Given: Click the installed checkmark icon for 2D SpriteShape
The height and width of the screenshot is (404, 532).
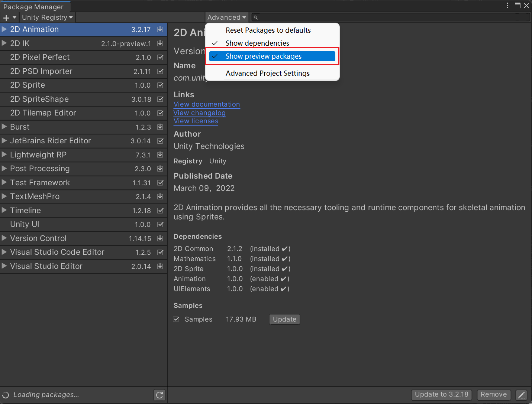Looking at the screenshot, I should click(160, 99).
